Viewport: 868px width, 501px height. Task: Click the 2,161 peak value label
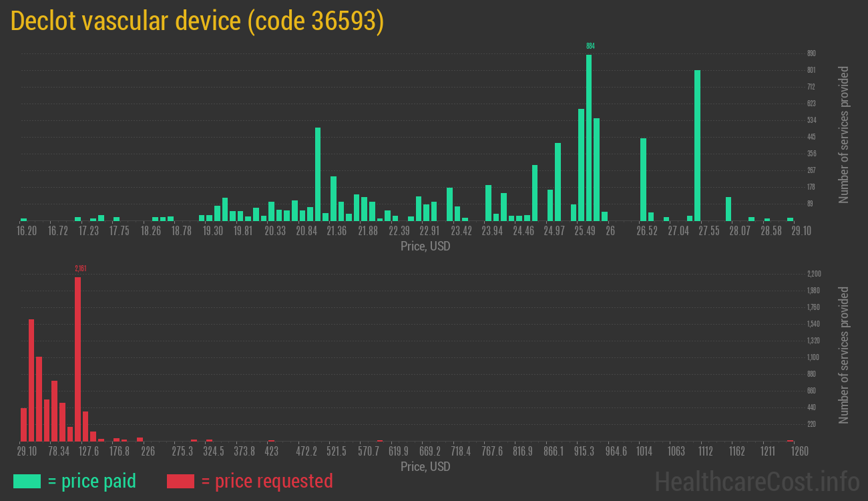point(80,269)
